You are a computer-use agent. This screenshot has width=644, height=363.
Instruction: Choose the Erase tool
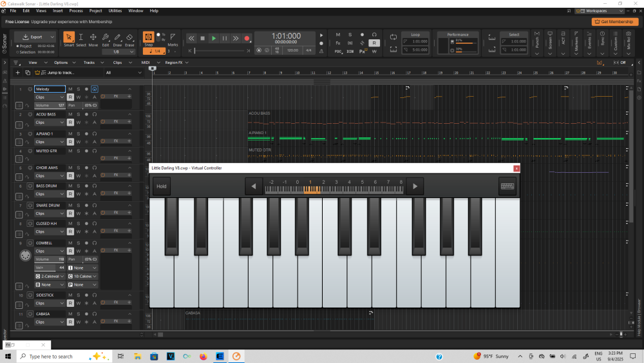(129, 37)
